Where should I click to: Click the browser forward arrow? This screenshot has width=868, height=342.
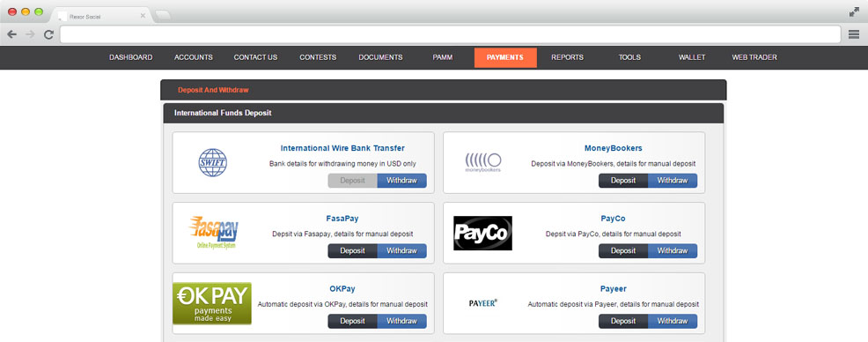(30, 34)
